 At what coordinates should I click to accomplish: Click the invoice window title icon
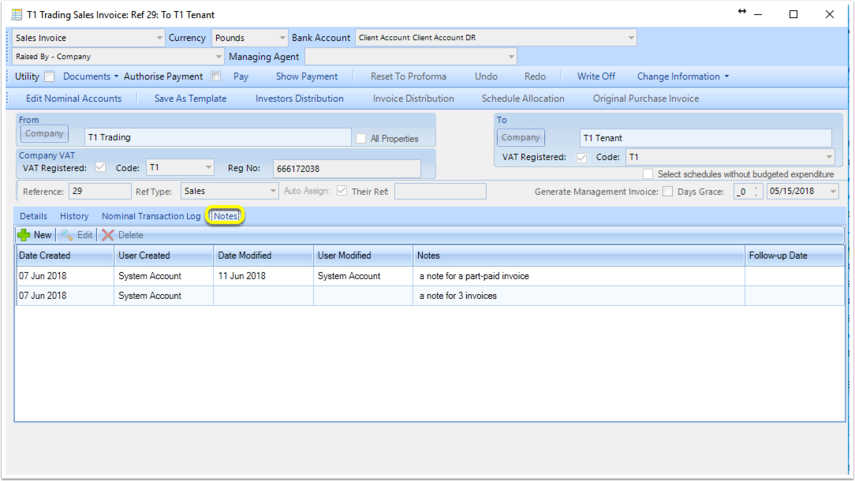pos(17,15)
